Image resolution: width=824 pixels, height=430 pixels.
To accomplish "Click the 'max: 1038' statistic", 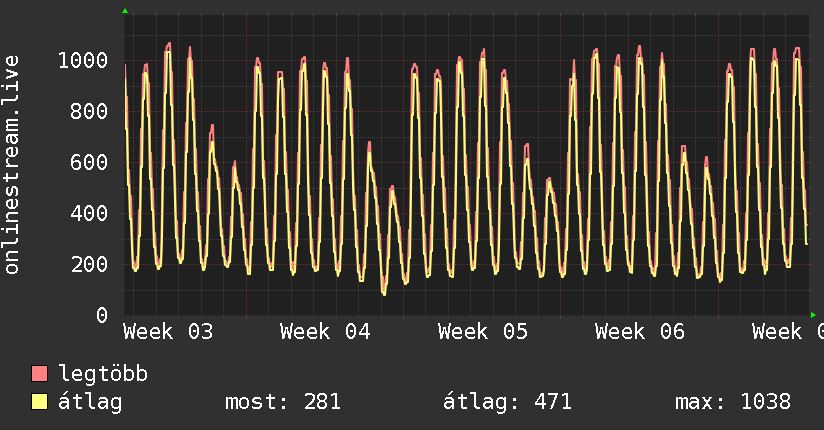I will click(x=733, y=403).
